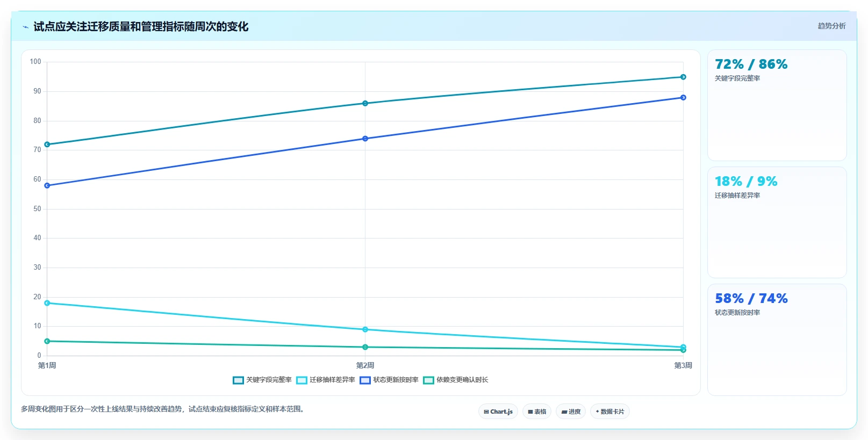Screen dimensions: 868x440
Task: Click the 状态更新按时率 point at 第3周
Action: tap(683, 97)
